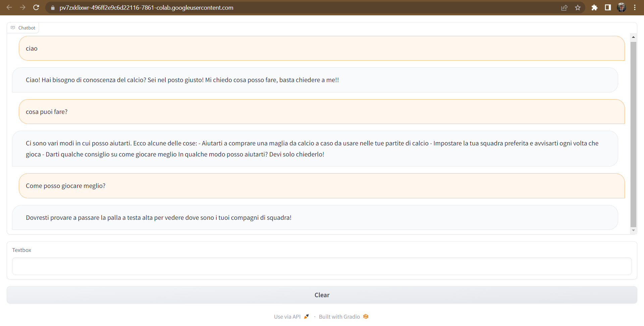Open the Chrome three-dot menu

(635, 7)
